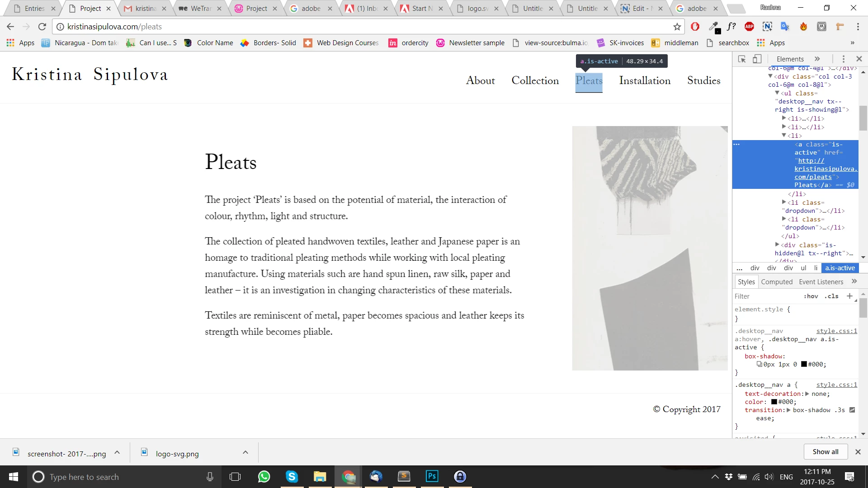
Task: Open the DevTools three-dot customize menu
Action: pyautogui.click(x=843, y=59)
